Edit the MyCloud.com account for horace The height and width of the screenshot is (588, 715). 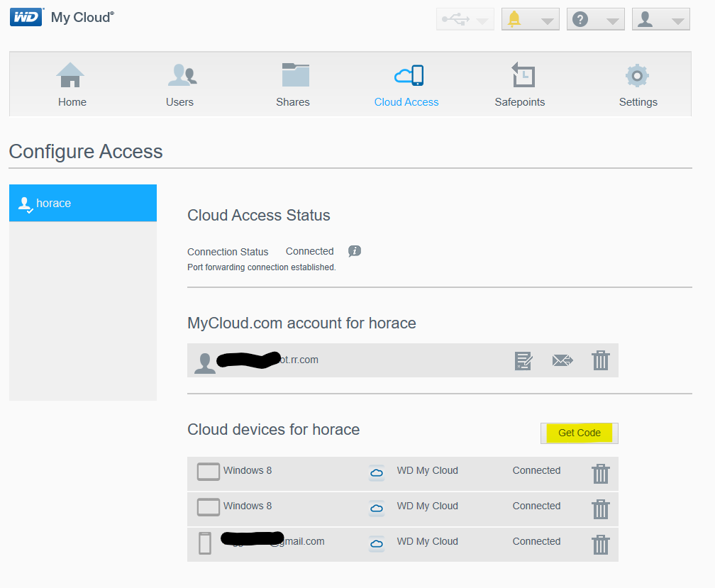[x=523, y=360]
